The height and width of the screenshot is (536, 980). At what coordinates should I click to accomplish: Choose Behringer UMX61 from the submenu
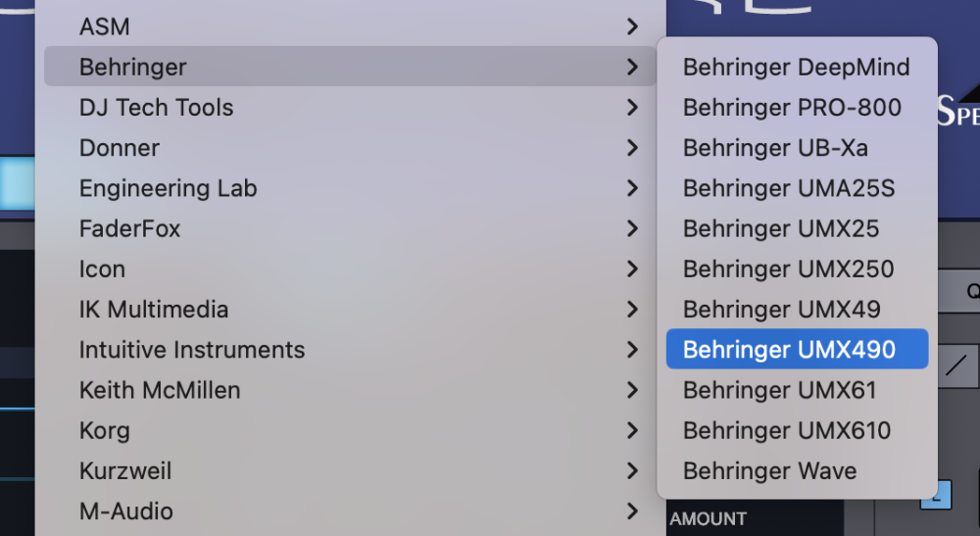click(779, 391)
